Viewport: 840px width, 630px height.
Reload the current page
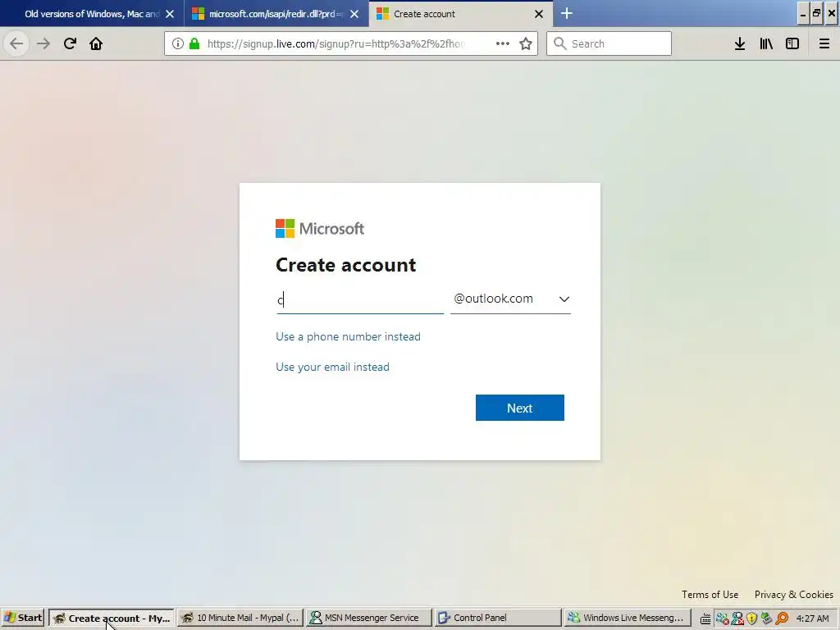click(70, 43)
